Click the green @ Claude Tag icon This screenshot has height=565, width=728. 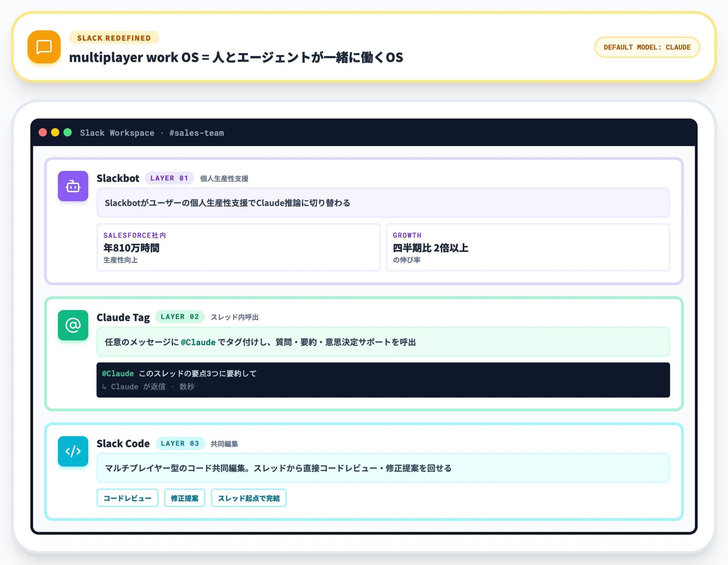73,325
